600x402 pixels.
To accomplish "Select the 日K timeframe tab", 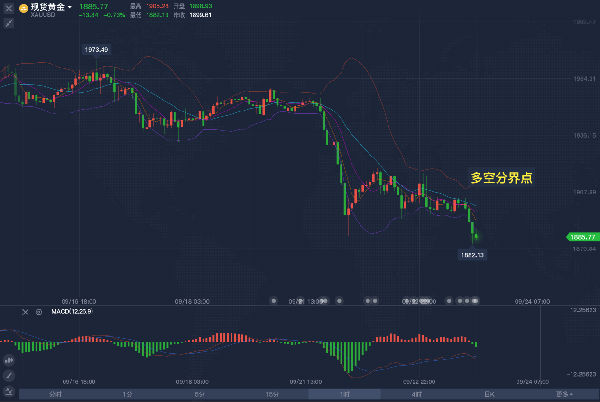I will pyautogui.click(x=489, y=394).
